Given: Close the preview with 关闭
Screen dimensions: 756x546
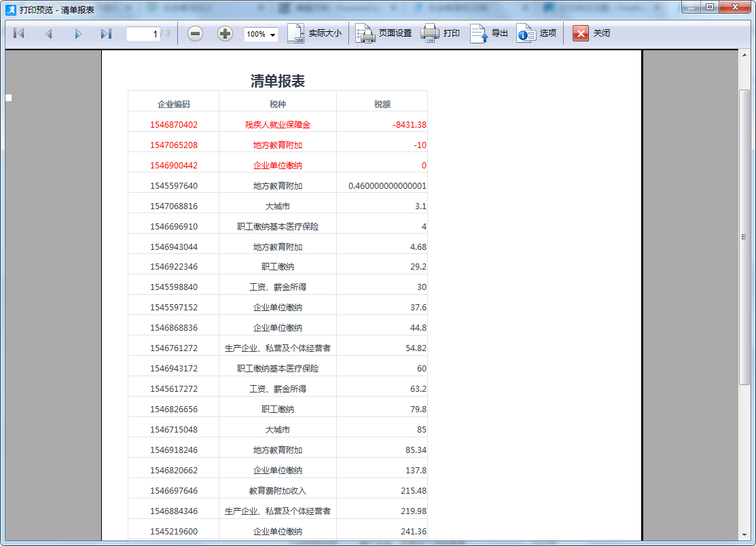Looking at the screenshot, I should [x=591, y=33].
